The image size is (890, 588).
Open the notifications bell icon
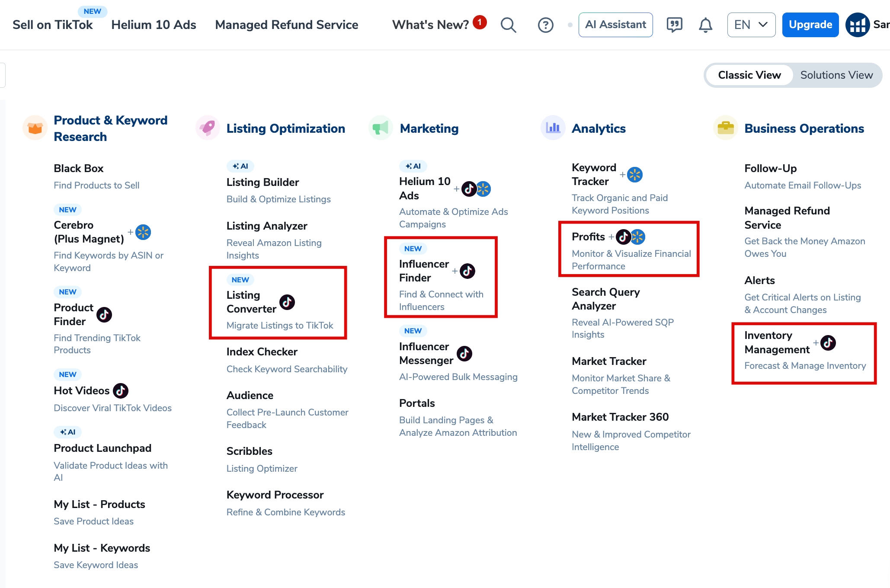click(705, 25)
